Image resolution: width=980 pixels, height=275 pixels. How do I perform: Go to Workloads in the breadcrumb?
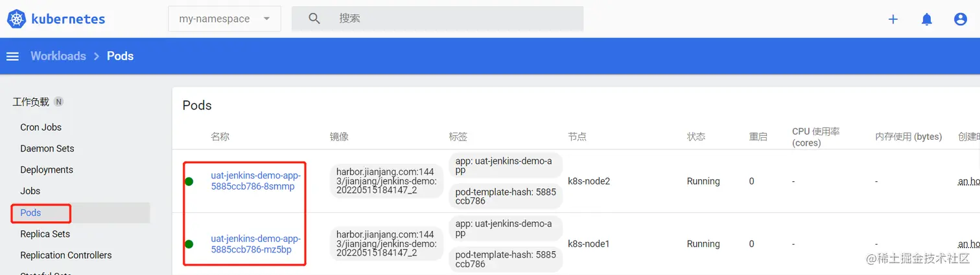pos(58,56)
